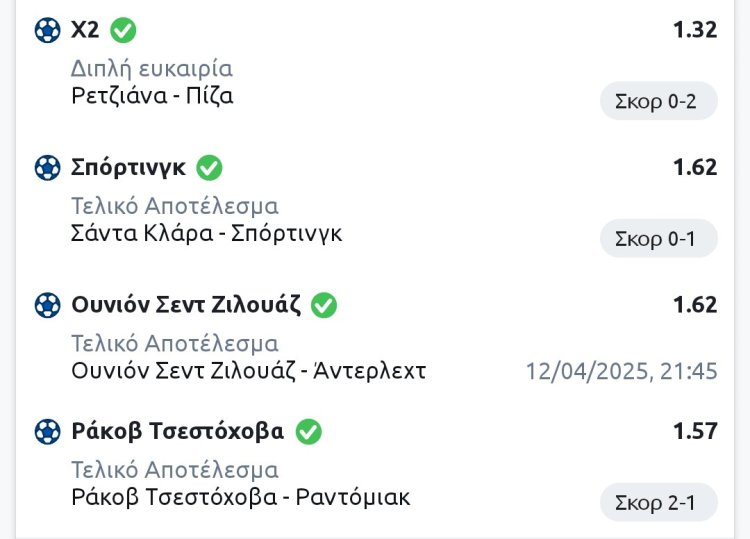
Task: Tap the Σκορ 0-2 score badge
Action: [x=658, y=101]
